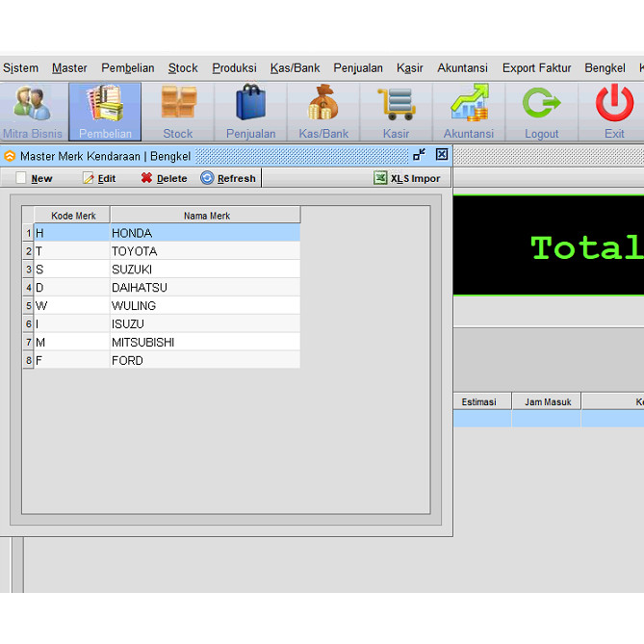The image size is (644, 644).
Task: Sort by Kode Merk column header
Action: (72, 216)
